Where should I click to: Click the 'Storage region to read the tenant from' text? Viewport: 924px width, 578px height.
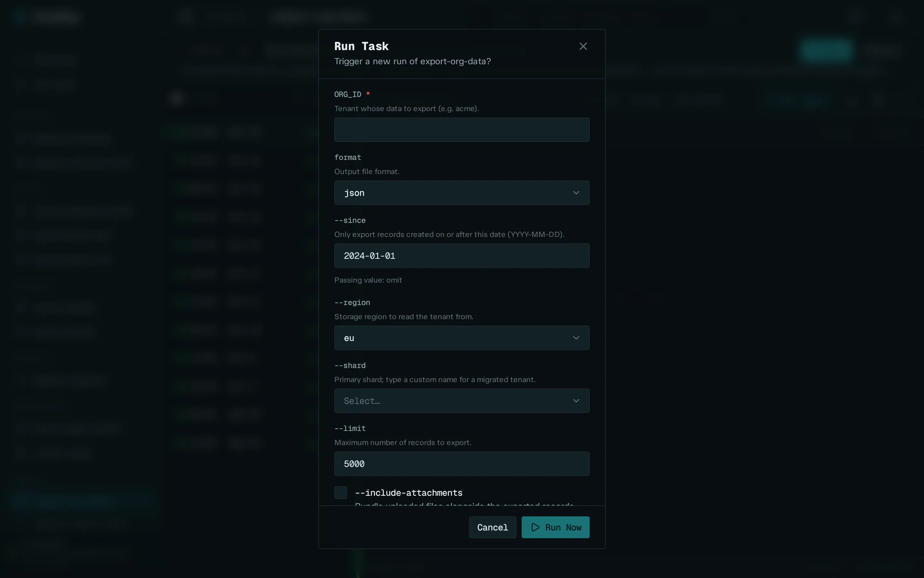click(404, 317)
